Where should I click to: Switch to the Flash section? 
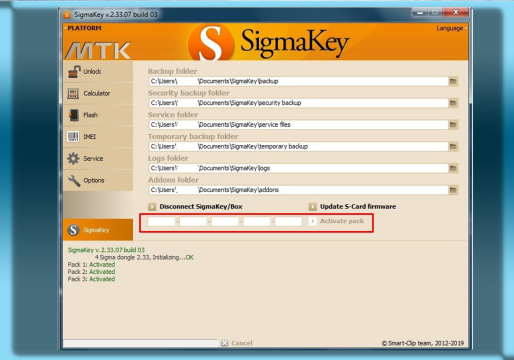(x=98, y=115)
